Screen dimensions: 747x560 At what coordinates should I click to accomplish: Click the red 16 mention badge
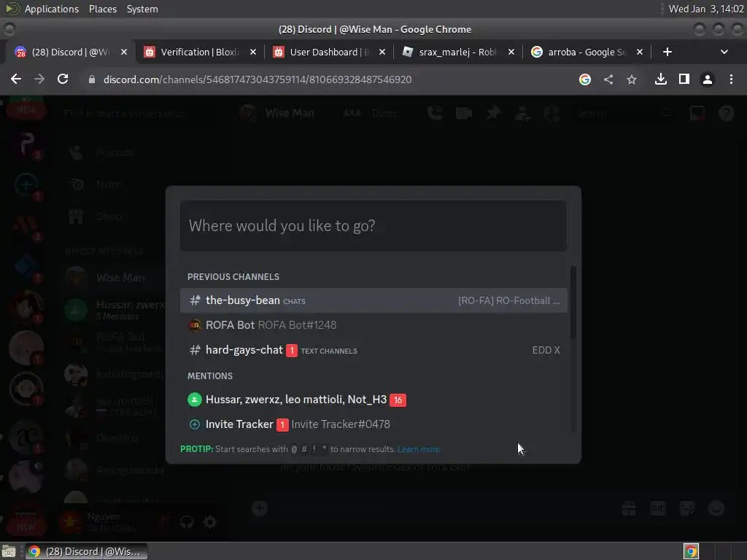(x=398, y=400)
